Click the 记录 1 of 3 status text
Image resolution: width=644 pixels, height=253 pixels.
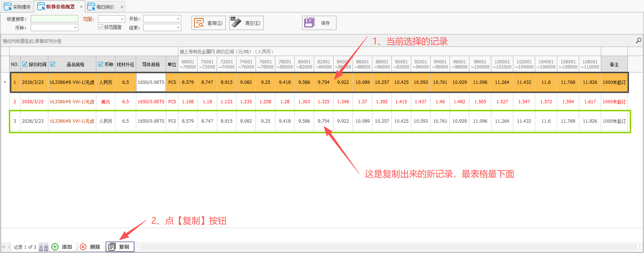[x=25, y=247]
